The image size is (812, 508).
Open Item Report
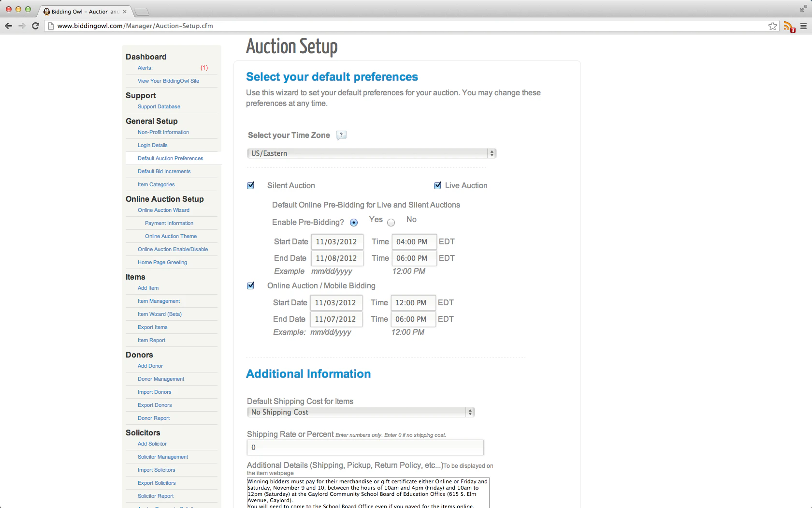point(152,340)
